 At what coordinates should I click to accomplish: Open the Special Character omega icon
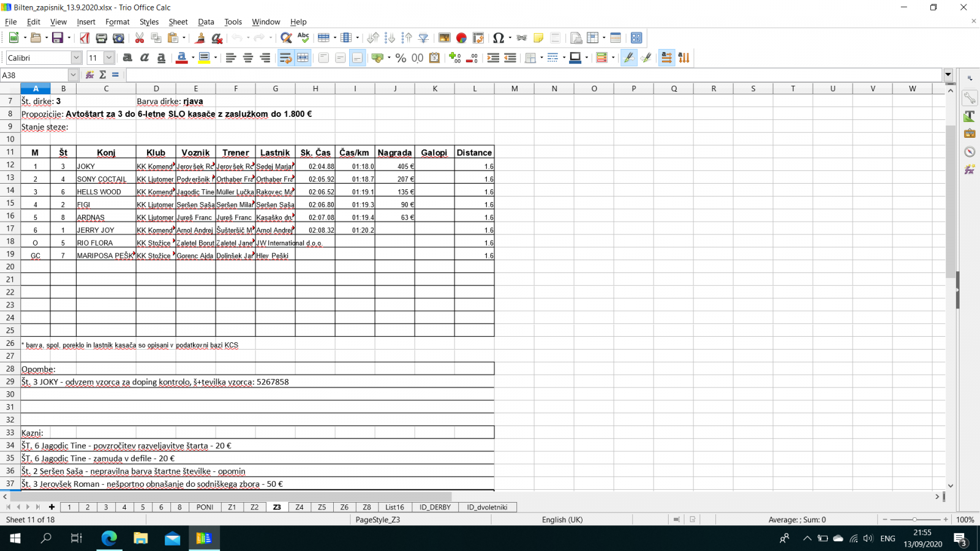click(x=498, y=38)
